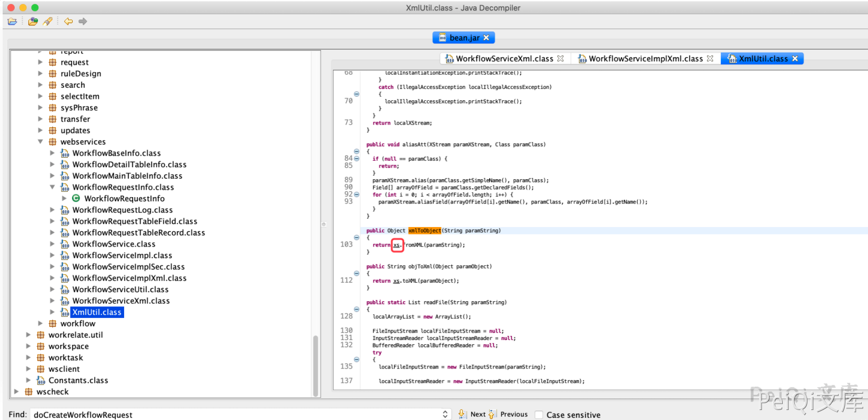Click the Search toolbar icon
The height and width of the screenshot is (420, 868).
click(x=47, y=22)
